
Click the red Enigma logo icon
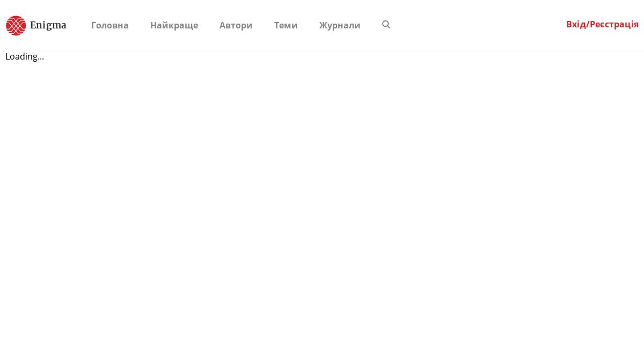point(16,25)
